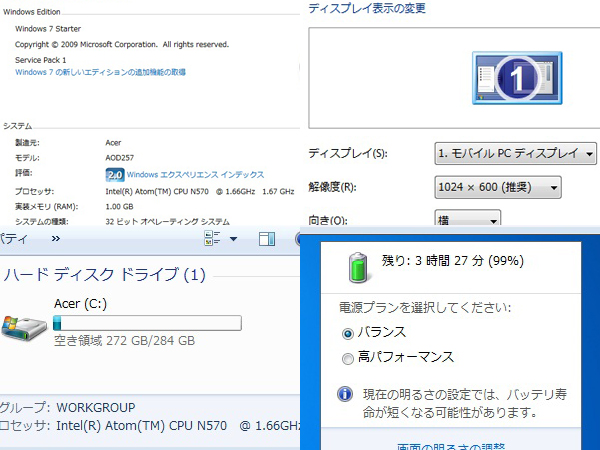Click the blue information icon in power popup
Image resolution: width=600 pixels, height=450 pixels.
(x=345, y=394)
